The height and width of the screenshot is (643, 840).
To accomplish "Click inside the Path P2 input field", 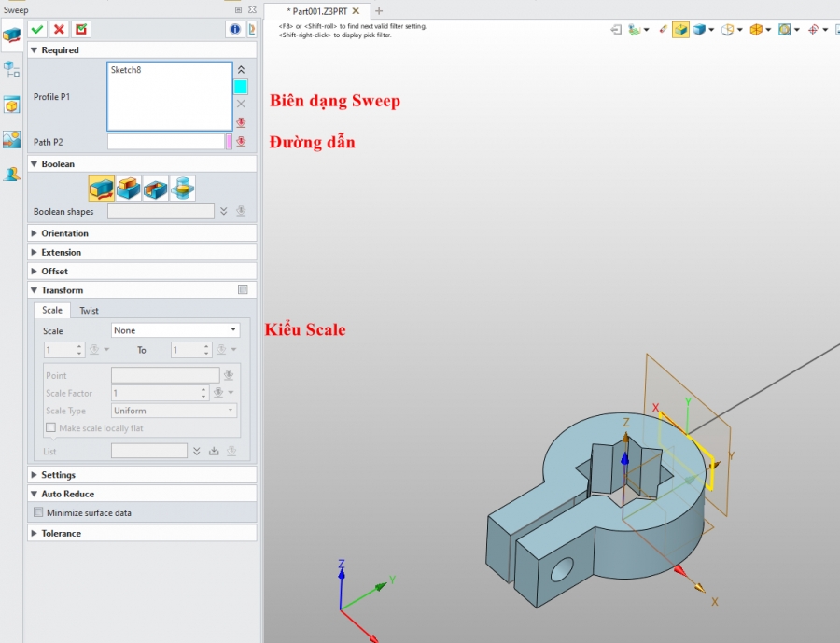I will 166,142.
